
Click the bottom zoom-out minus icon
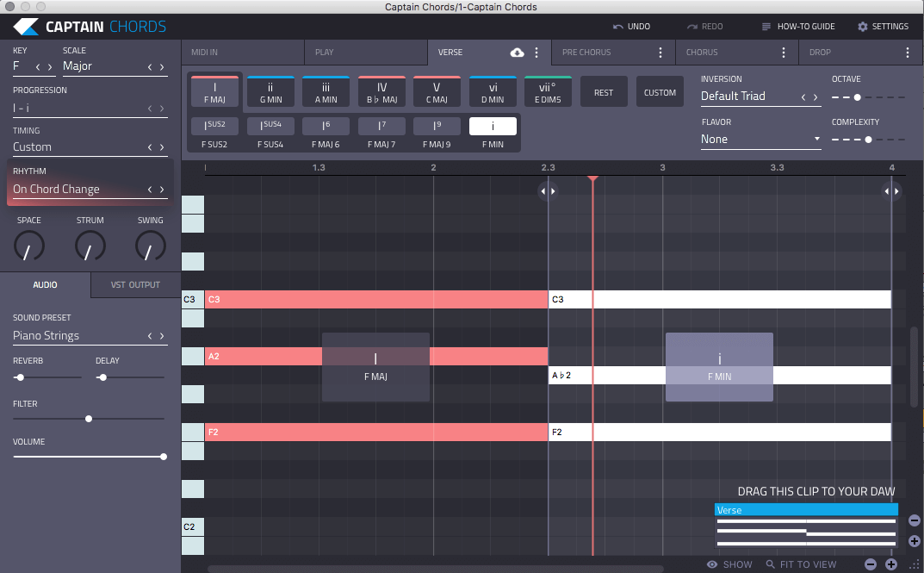click(x=871, y=564)
